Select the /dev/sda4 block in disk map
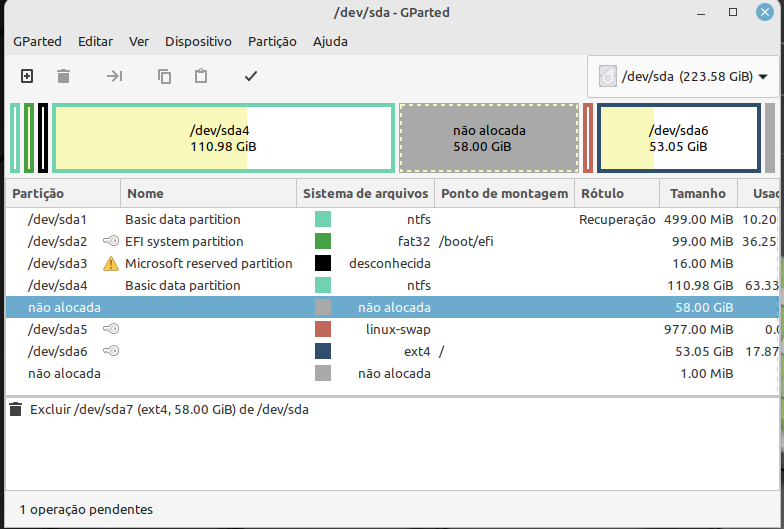This screenshot has height=529, width=784. point(224,138)
